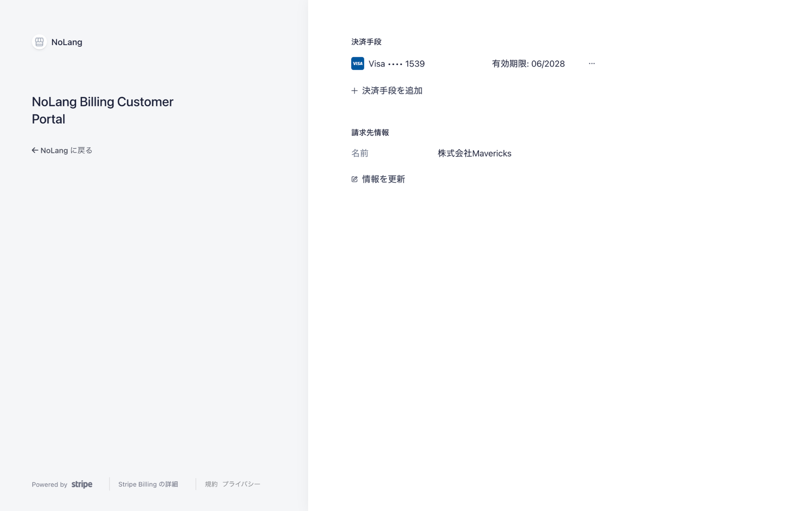Click the NoLang brand name in header
The width and height of the screenshot is (812, 511).
[x=67, y=42]
